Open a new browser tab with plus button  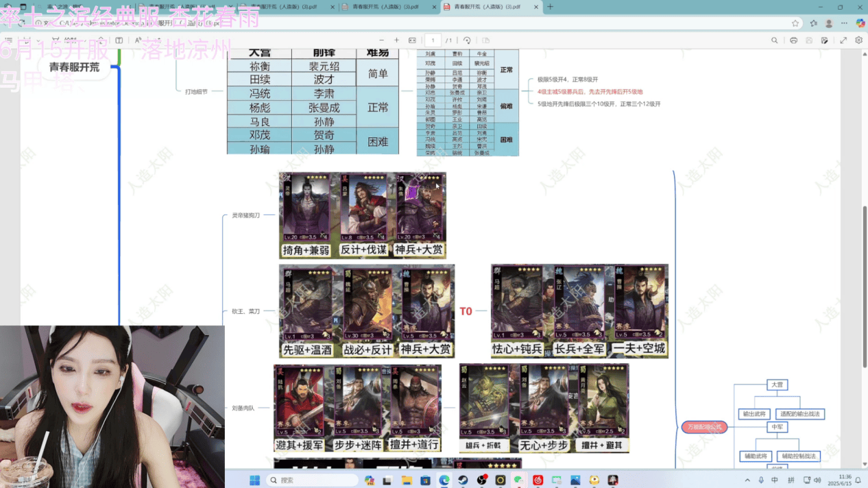550,7
